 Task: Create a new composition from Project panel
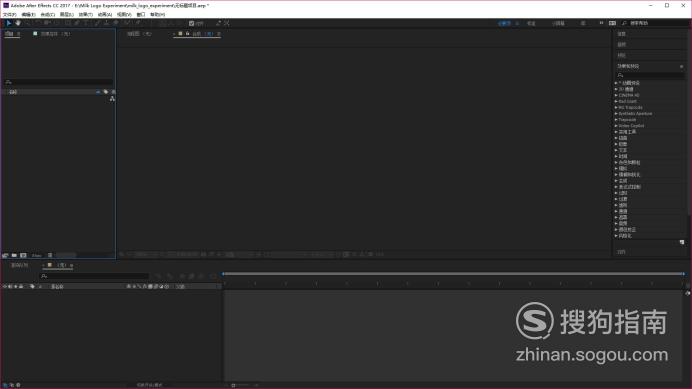click(23, 255)
